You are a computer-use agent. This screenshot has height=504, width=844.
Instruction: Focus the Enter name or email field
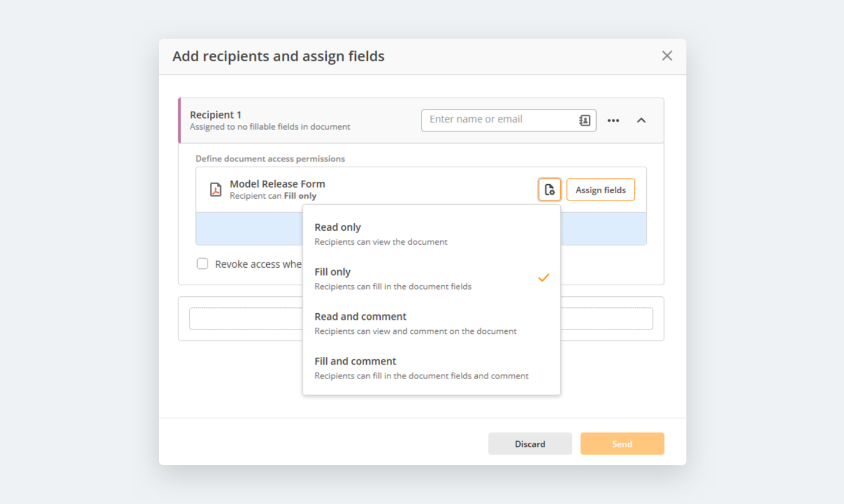[x=500, y=120]
